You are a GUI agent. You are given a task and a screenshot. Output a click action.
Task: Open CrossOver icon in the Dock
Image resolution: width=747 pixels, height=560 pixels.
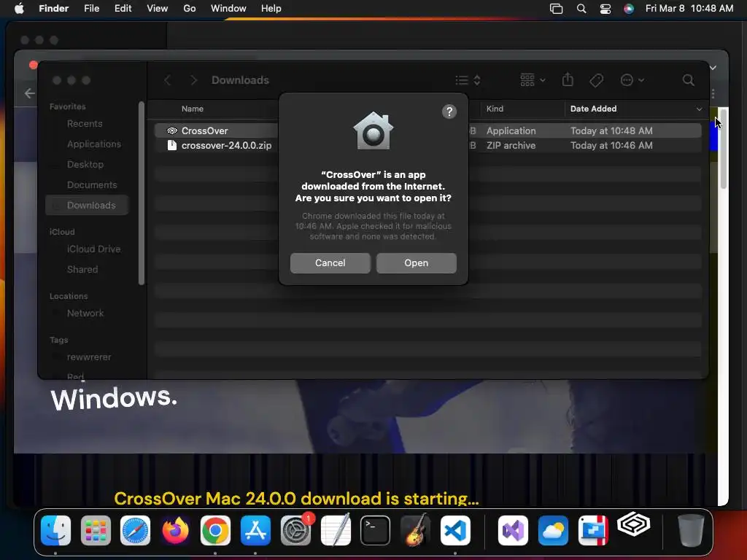(634, 525)
